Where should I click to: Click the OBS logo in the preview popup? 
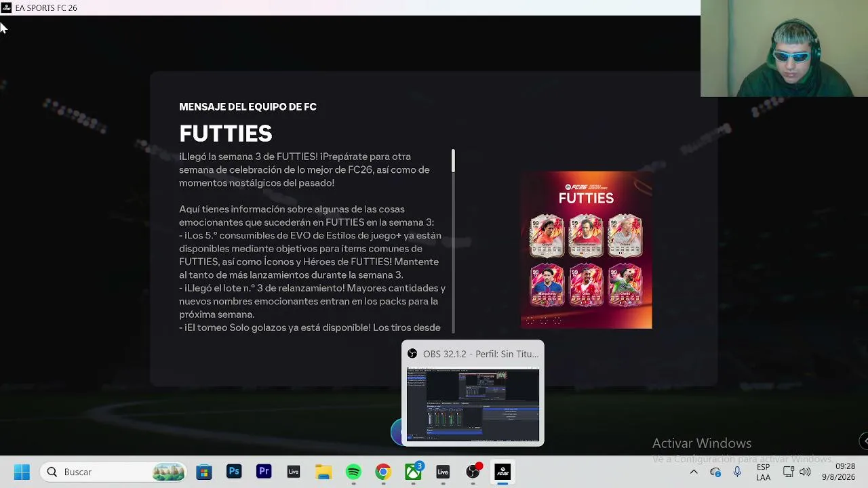[412, 354]
